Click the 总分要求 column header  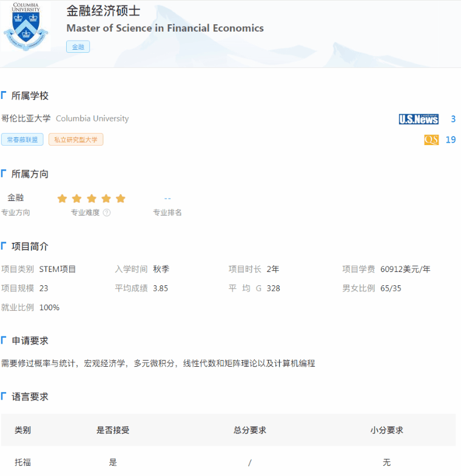[249, 430]
